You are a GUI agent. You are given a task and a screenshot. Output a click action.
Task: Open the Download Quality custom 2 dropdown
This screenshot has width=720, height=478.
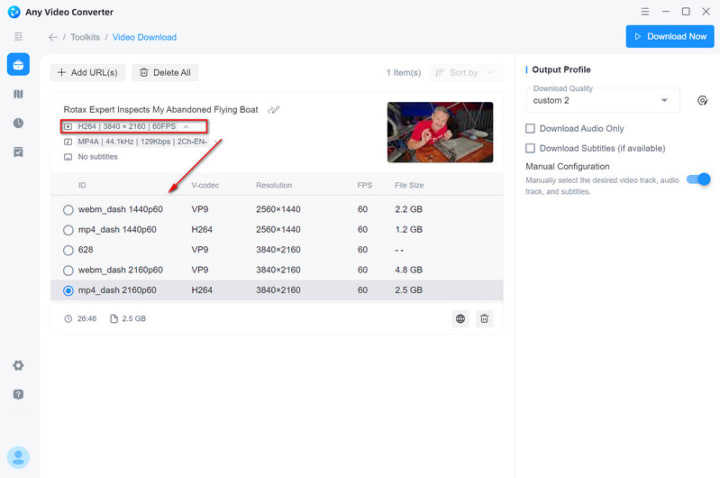[602, 100]
